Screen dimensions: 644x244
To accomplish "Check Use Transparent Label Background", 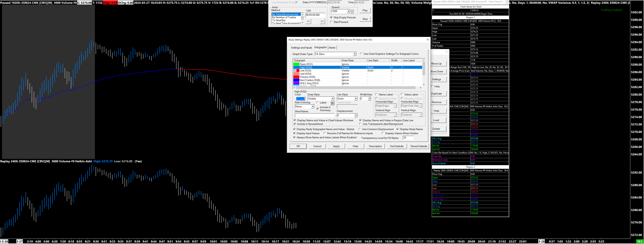I will (x=360, y=124).
